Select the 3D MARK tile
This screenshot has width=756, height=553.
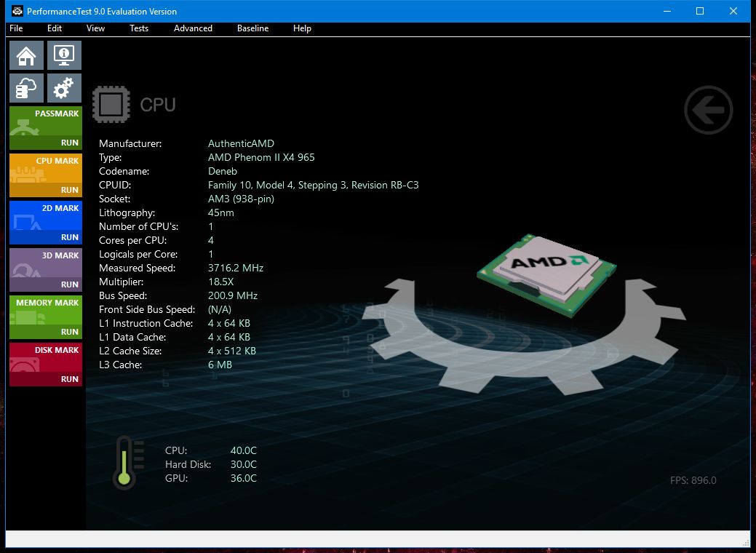click(46, 270)
